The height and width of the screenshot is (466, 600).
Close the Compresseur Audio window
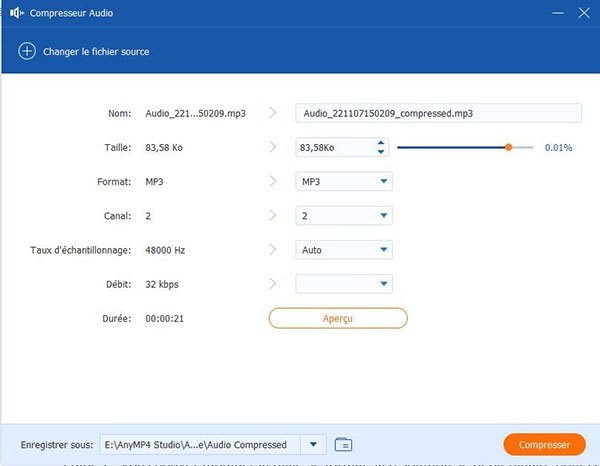pos(584,13)
